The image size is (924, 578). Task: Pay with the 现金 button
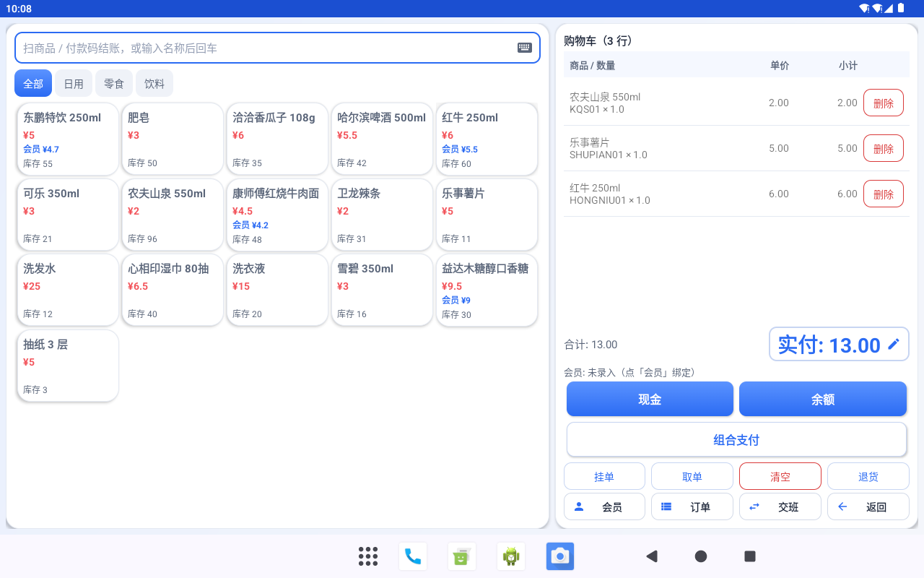click(x=650, y=399)
